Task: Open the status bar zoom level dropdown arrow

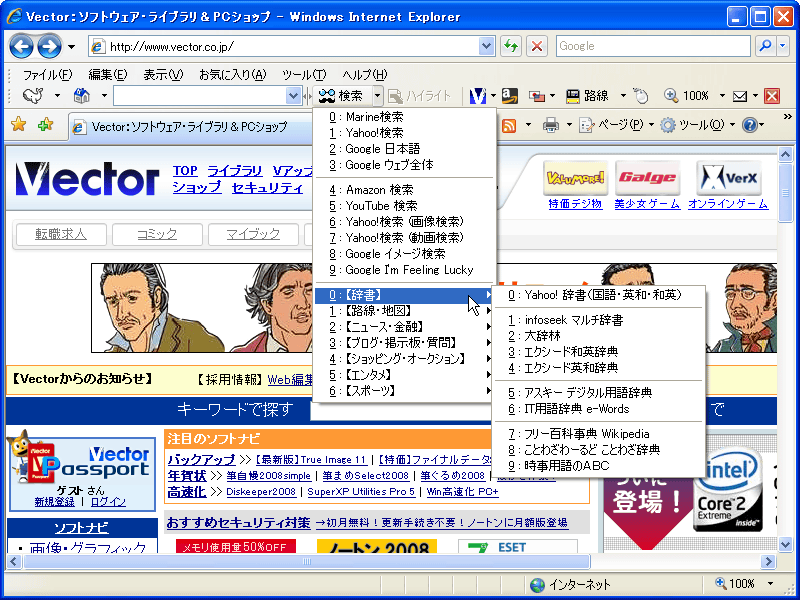Action: pyautogui.click(x=770, y=584)
